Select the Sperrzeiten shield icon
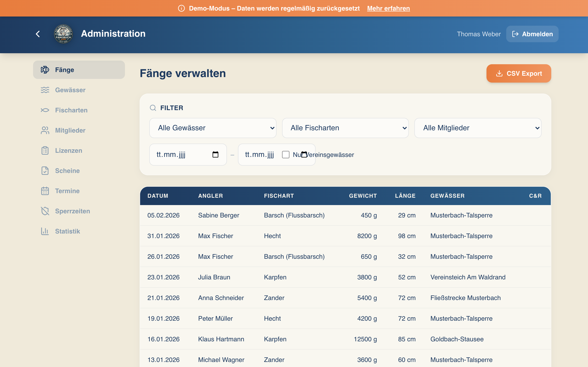This screenshot has width=588, height=367. click(45, 211)
